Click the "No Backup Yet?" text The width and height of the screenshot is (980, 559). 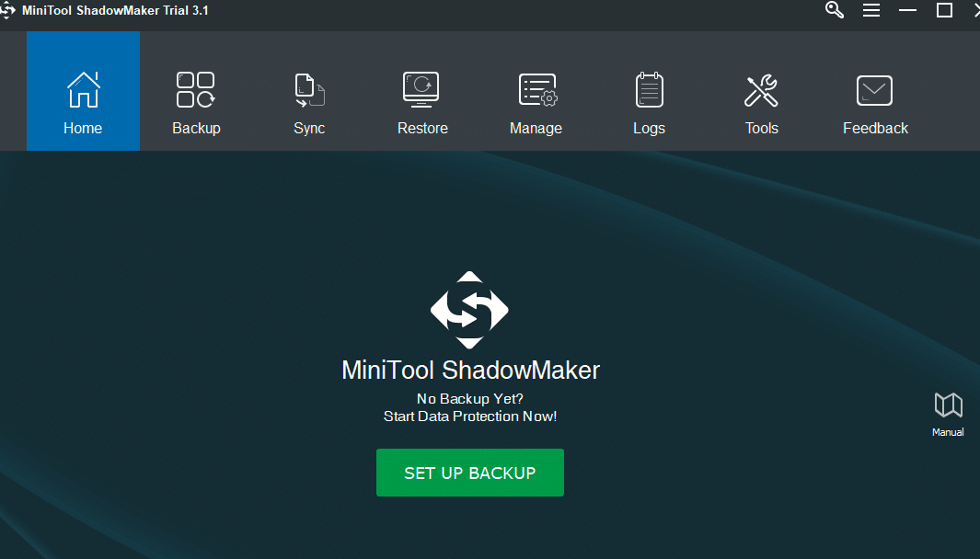point(470,398)
